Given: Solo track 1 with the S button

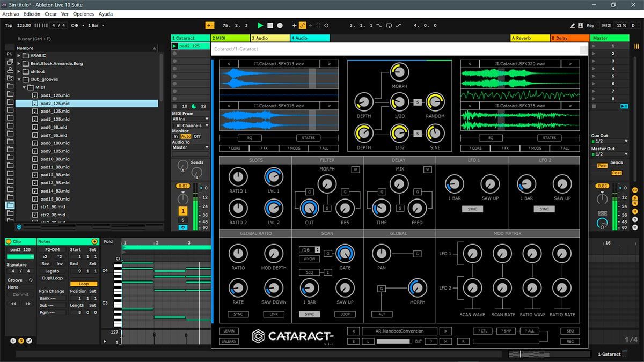Looking at the screenshot, I should (182, 220).
